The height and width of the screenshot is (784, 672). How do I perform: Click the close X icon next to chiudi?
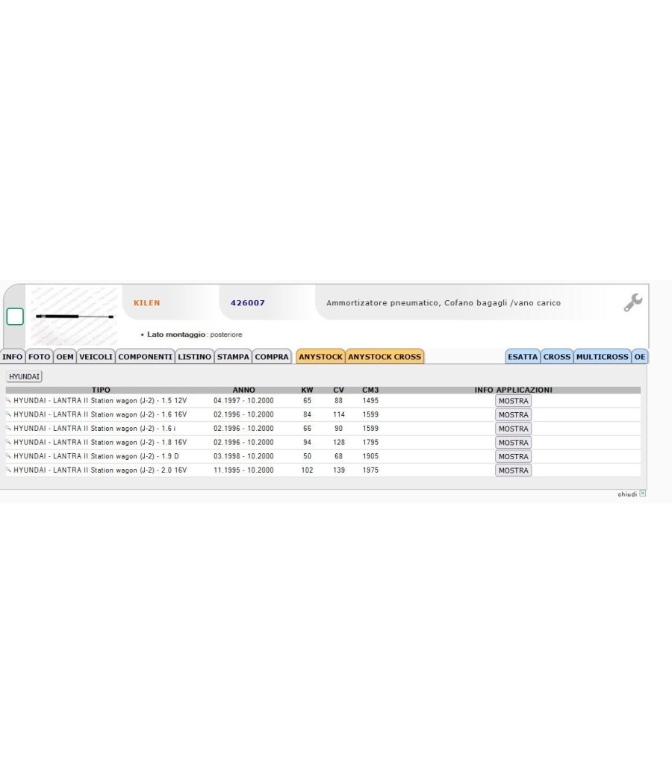pyautogui.click(x=642, y=494)
